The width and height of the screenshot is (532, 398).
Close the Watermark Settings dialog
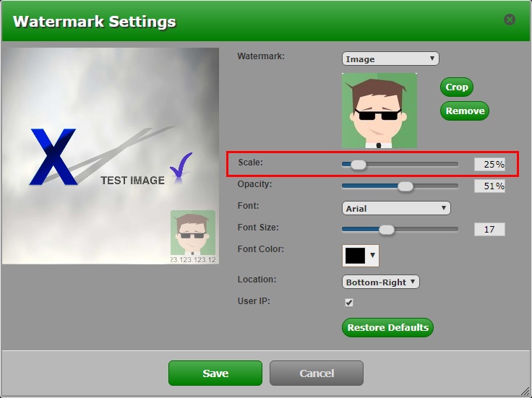[x=510, y=20]
